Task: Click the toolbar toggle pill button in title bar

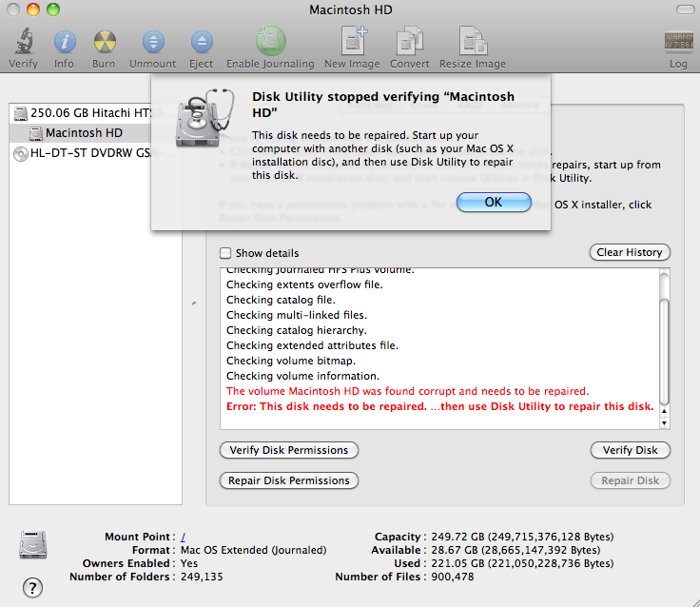Action: point(685,10)
